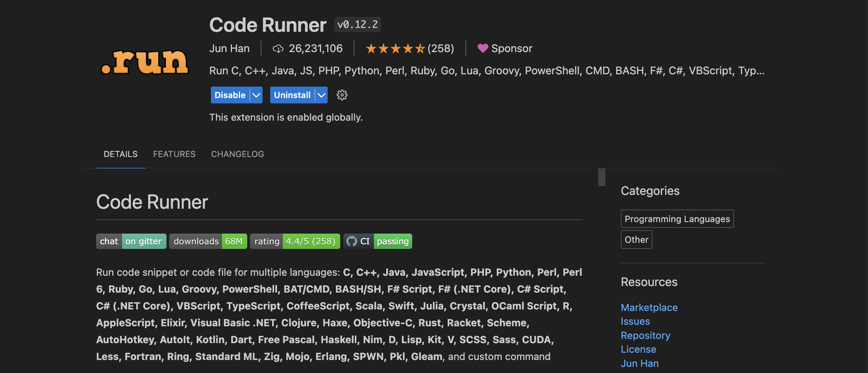Click the Sponsor link text

click(512, 49)
